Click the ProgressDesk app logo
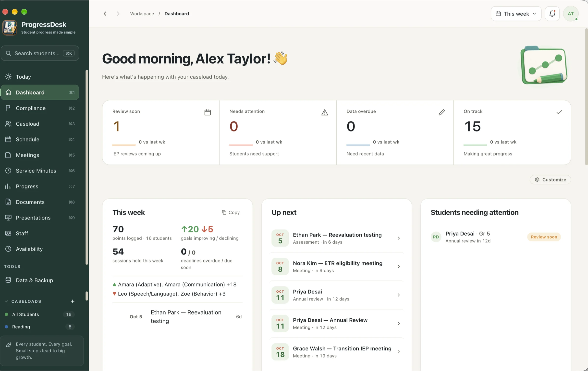The height and width of the screenshot is (371, 588). (10, 28)
